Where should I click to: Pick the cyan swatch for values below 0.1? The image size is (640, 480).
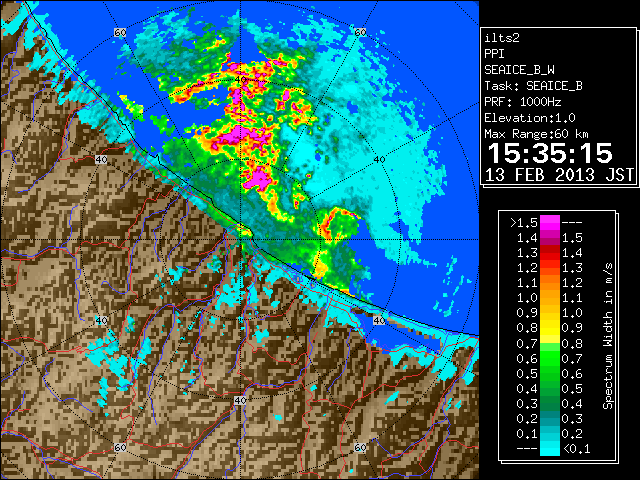click(x=549, y=449)
